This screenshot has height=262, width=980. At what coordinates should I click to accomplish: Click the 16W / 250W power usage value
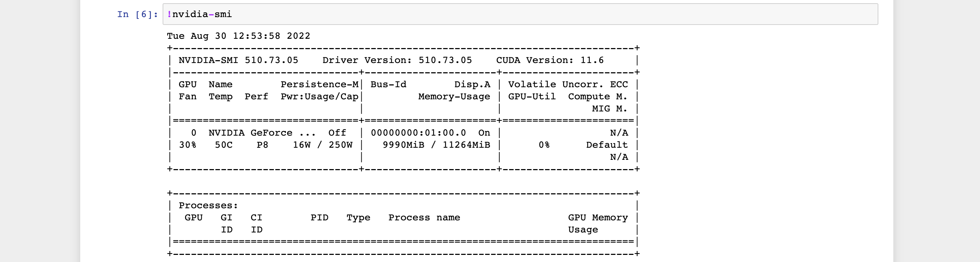[x=323, y=145]
